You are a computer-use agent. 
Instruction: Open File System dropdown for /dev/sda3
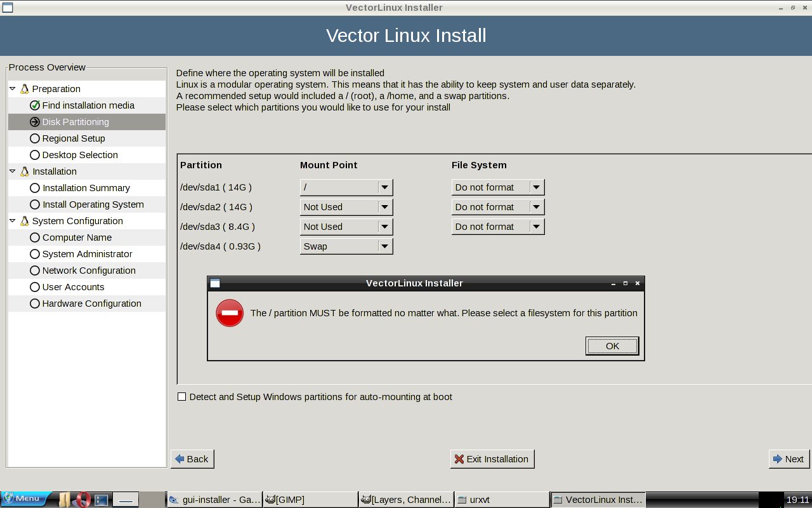pos(498,227)
